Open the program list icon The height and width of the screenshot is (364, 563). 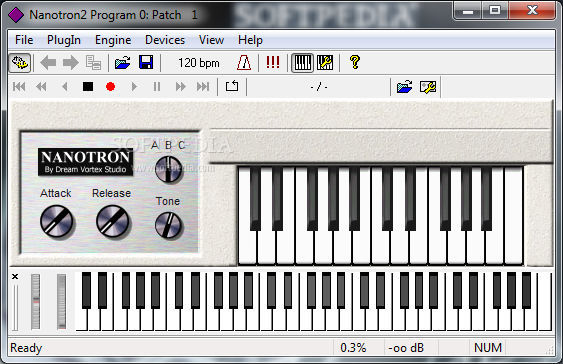pyautogui.click(x=93, y=63)
